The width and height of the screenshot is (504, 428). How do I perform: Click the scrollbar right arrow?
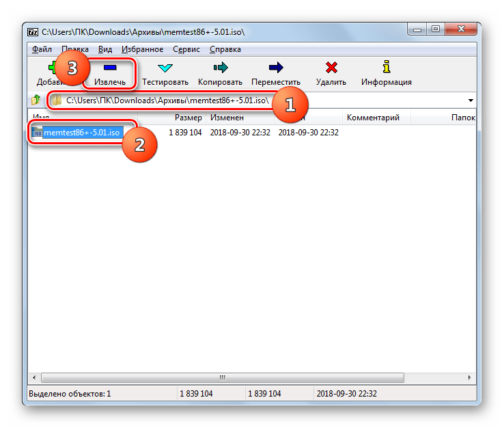(x=470, y=377)
